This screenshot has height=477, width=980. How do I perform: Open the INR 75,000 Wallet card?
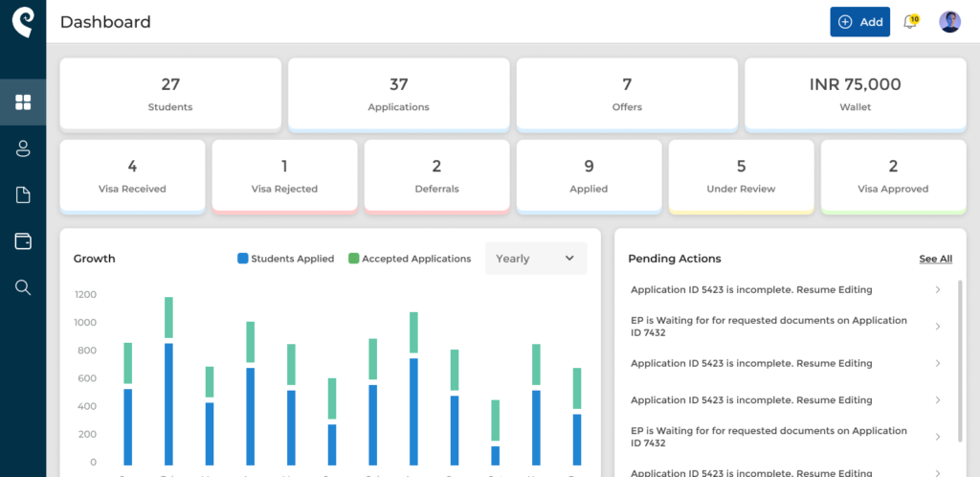click(x=856, y=94)
